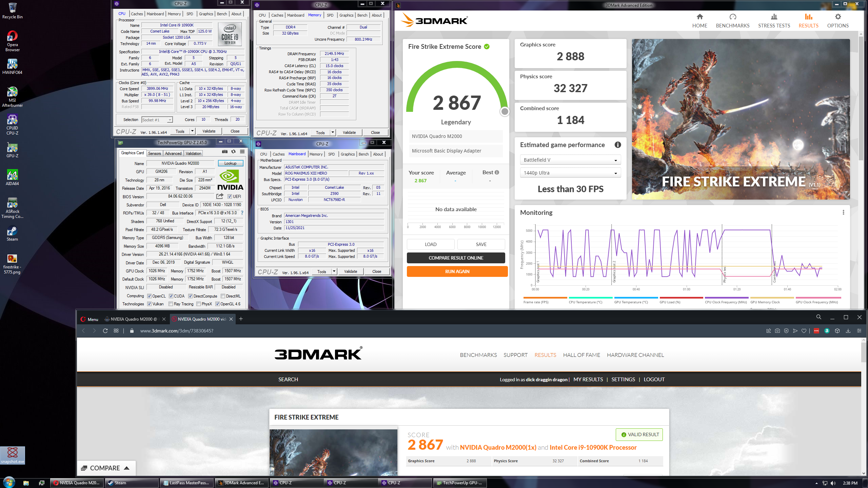
Task: Click share BIOS icon in GPU-Z
Action: click(220, 196)
